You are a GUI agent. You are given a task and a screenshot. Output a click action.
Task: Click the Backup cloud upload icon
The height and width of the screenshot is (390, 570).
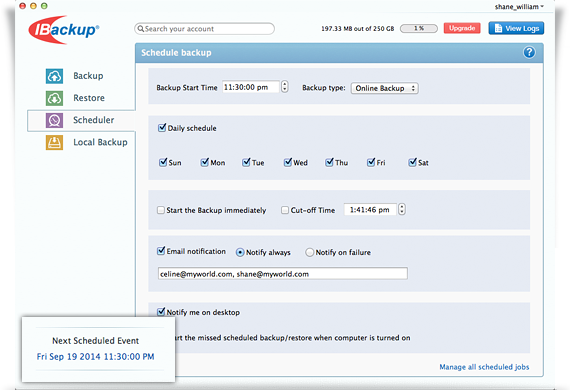click(x=54, y=76)
